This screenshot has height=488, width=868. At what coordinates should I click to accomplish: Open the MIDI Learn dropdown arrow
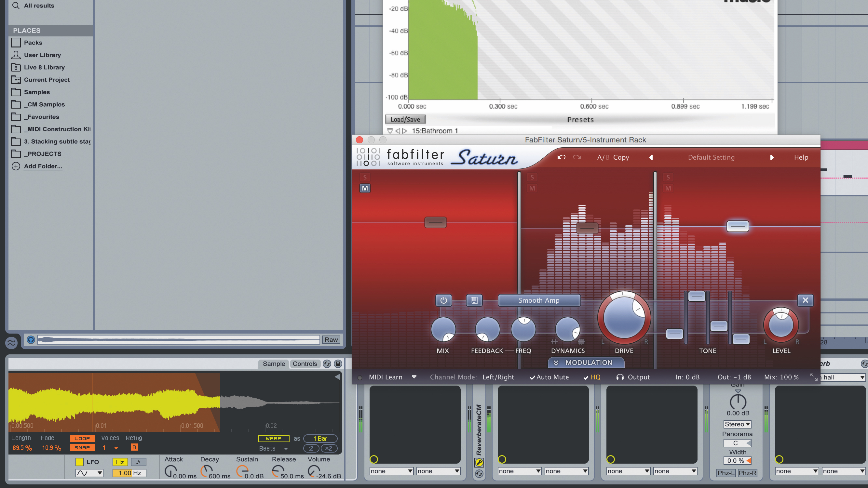[414, 377]
